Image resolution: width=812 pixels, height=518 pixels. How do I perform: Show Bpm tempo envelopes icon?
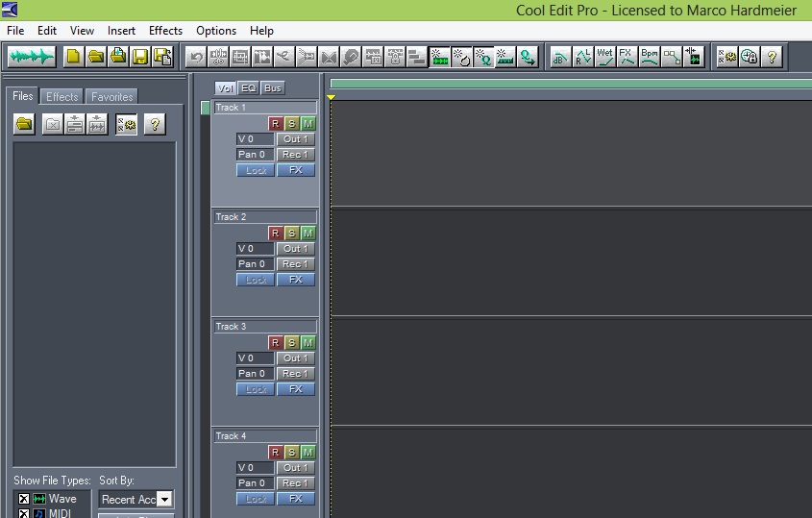(650, 57)
